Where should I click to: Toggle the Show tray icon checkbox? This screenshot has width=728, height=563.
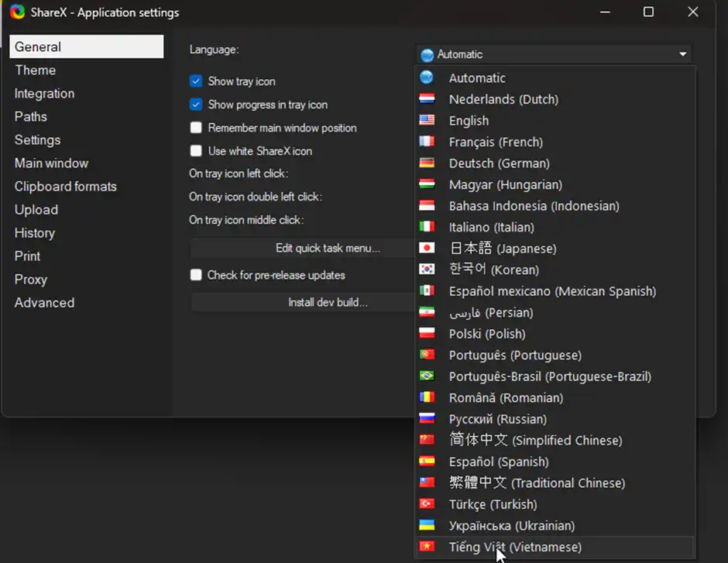coord(196,81)
